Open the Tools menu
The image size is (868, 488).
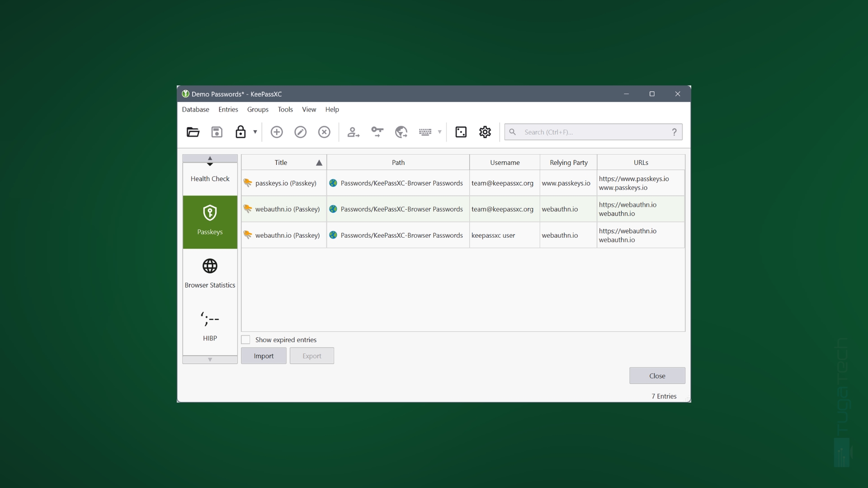(285, 109)
